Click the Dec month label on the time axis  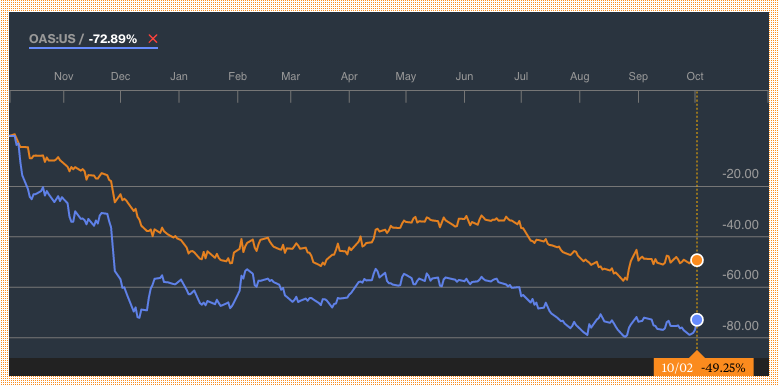click(120, 76)
